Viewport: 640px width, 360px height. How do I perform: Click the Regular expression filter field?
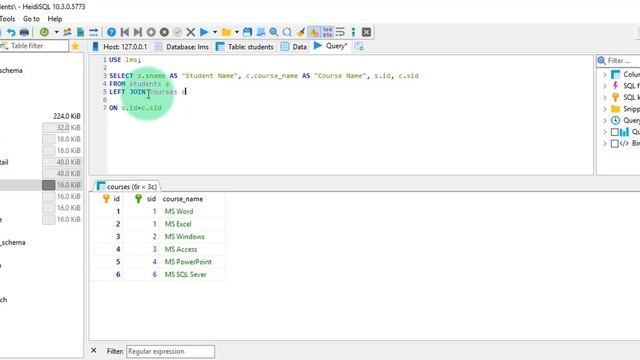tap(170, 351)
